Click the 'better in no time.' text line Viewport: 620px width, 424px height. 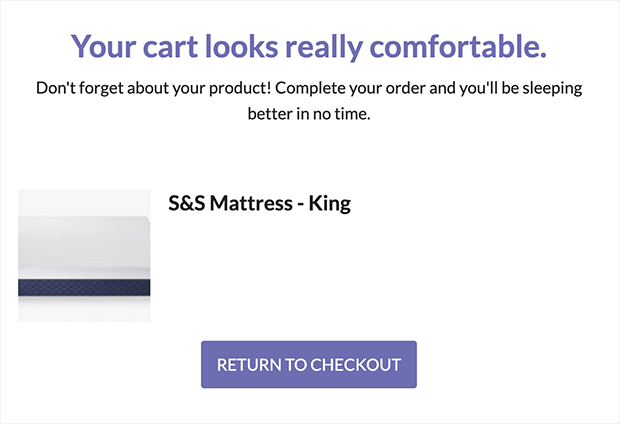tap(309, 114)
